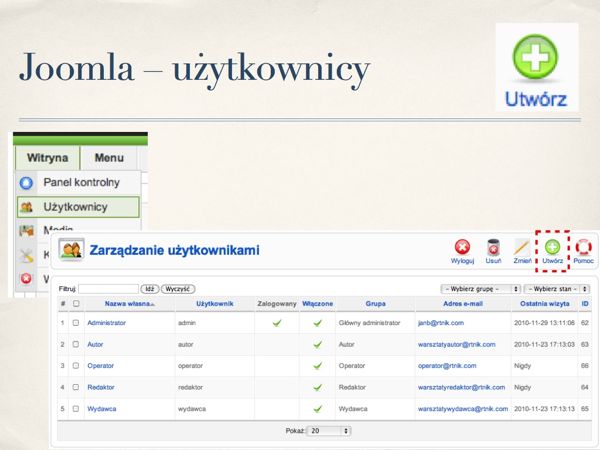Check the select-all checkbox in the table header
Viewport: 600px width, 450px height.
(76, 303)
